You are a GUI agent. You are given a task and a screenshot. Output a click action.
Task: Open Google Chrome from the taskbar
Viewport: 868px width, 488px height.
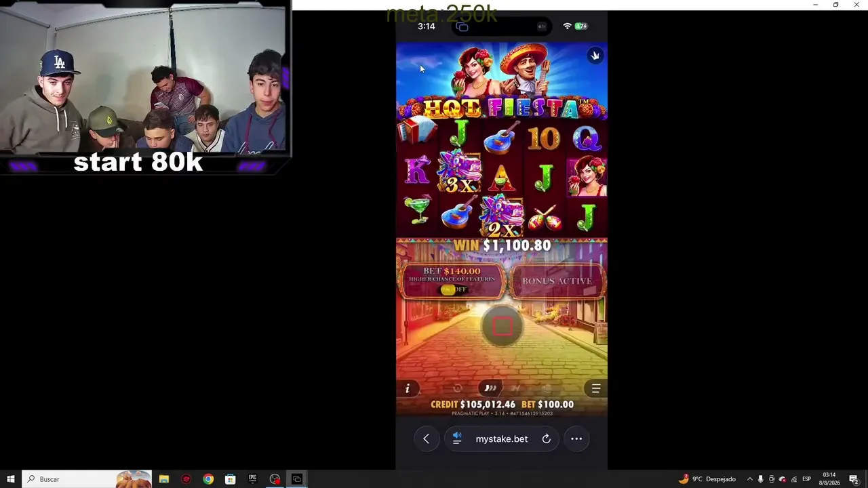pos(208,479)
